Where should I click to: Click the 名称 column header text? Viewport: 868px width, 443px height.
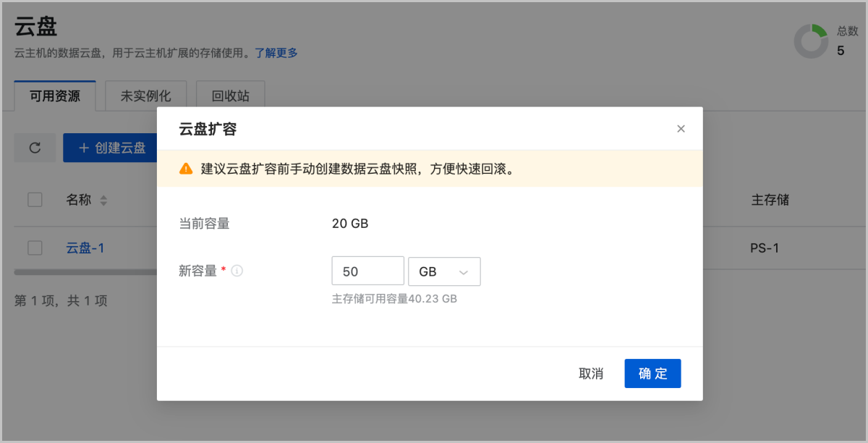tap(79, 200)
